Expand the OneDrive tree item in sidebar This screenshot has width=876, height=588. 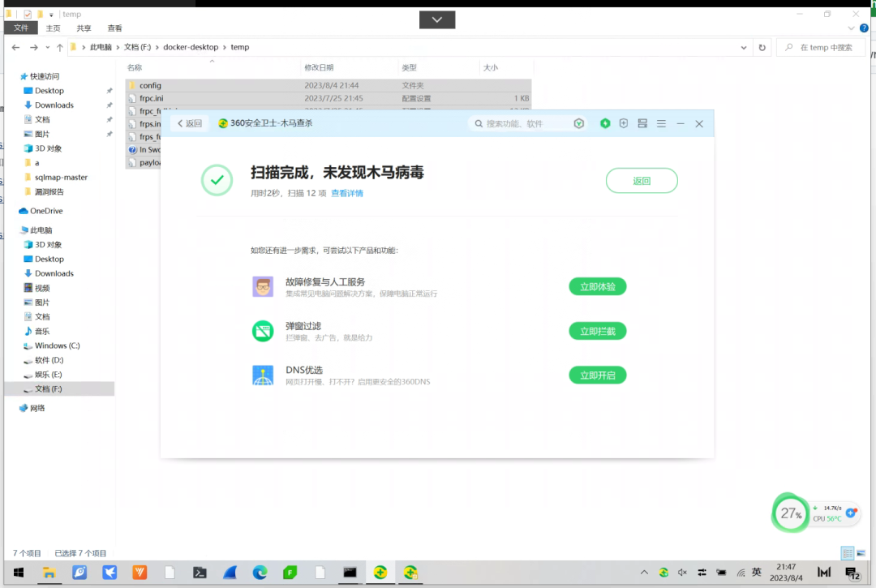pyautogui.click(x=15, y=211)
